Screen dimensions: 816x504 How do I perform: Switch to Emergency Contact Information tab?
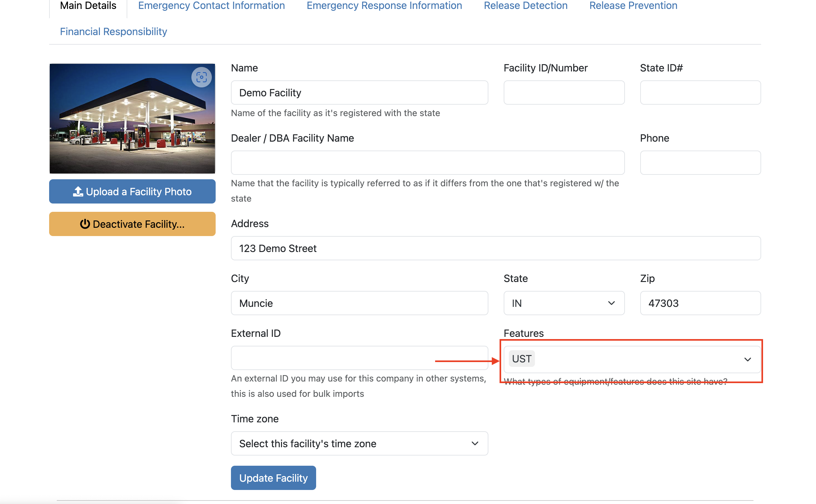coord(211,6)
